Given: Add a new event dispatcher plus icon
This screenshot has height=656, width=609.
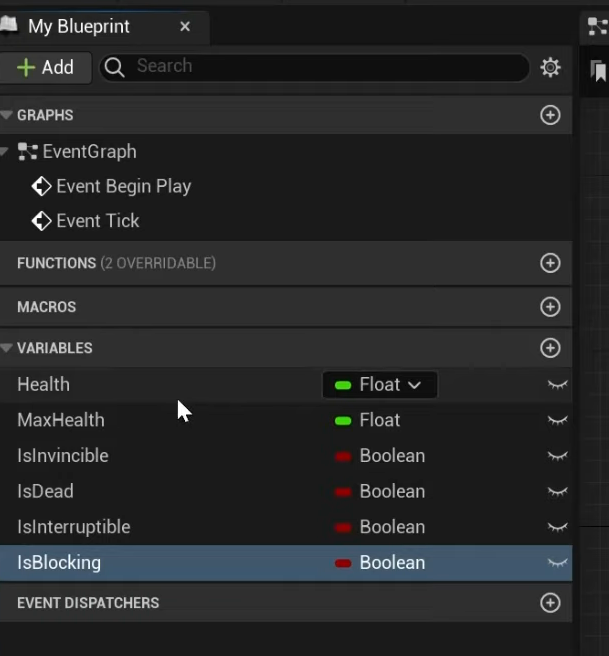Looking at the screenshot, I should point(550,603).
